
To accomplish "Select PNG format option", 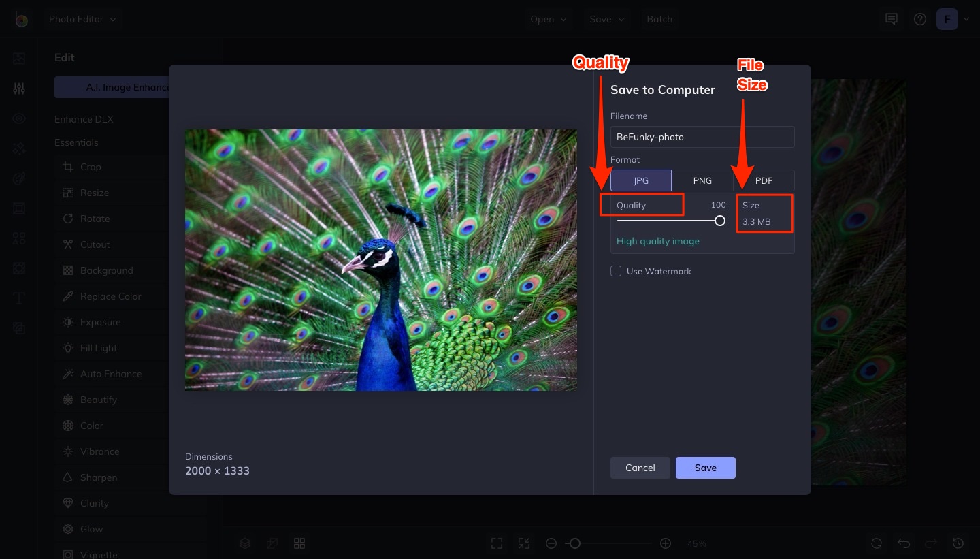I will point(702,180).
